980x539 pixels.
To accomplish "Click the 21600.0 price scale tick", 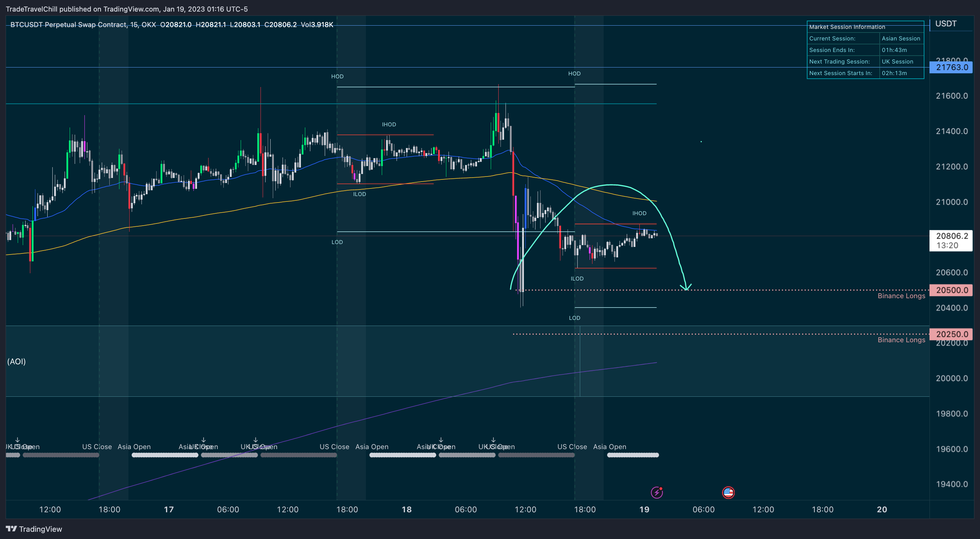I will tap(952, 96).
